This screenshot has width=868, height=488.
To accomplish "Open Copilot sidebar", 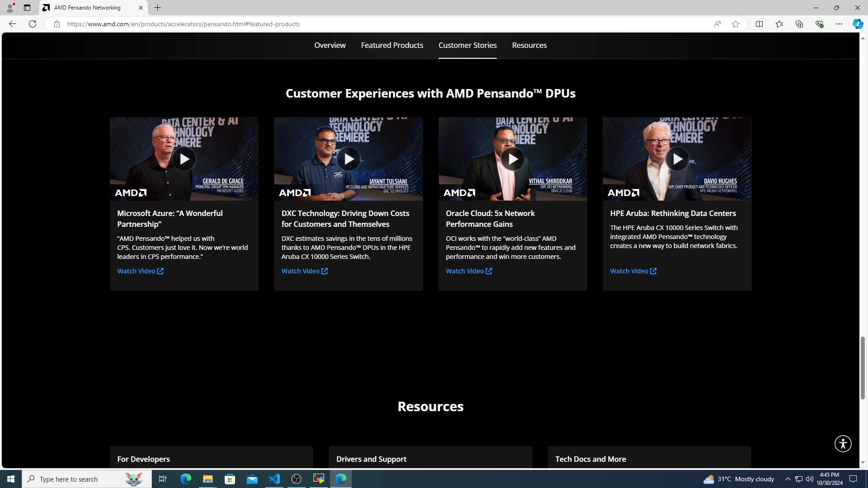I will click(858, 24).
